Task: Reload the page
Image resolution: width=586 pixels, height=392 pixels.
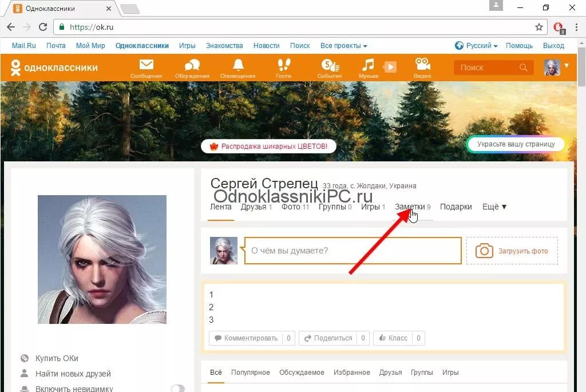Action: coord(43,27)
